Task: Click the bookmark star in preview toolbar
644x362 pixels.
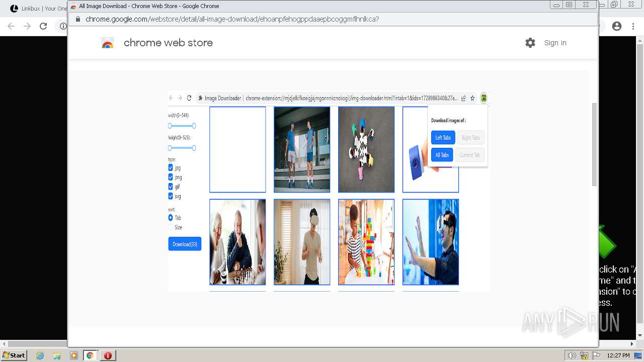Action: pyautogui.click(x=472, y=98)
